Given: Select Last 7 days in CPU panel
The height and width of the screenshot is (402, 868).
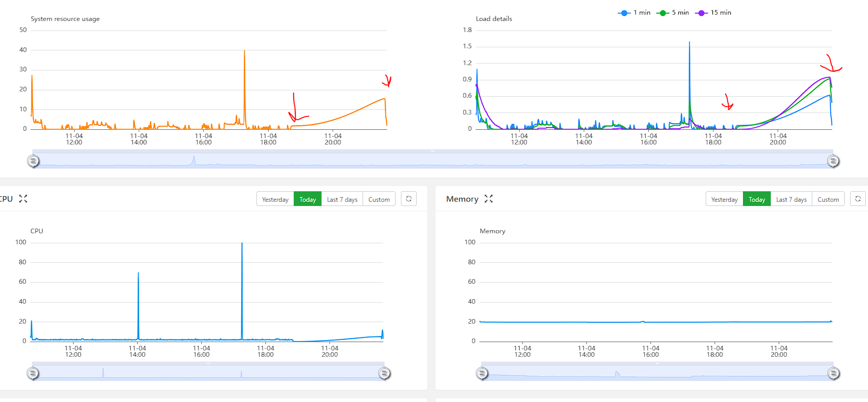Looking at the screenshot, I should 342,199.
